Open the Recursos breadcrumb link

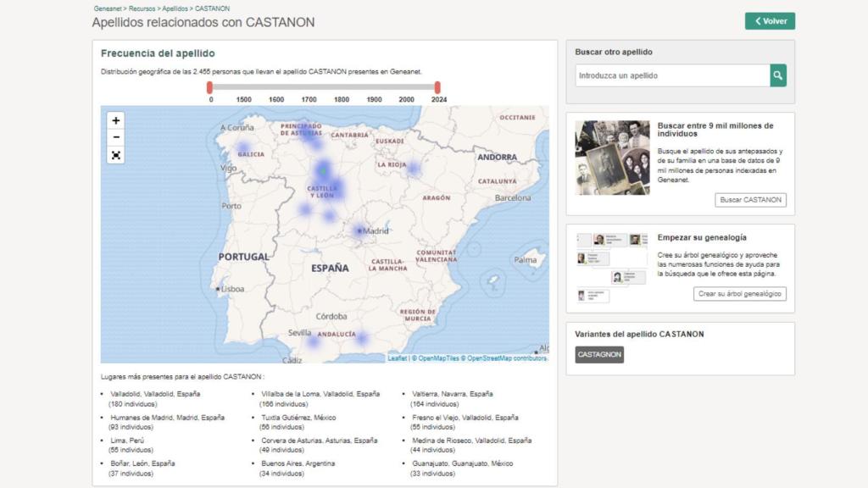pos(141,8)
